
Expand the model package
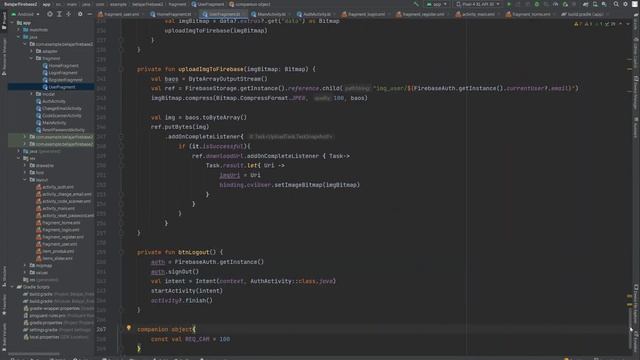pyautogui.click(x=31, y=94)
